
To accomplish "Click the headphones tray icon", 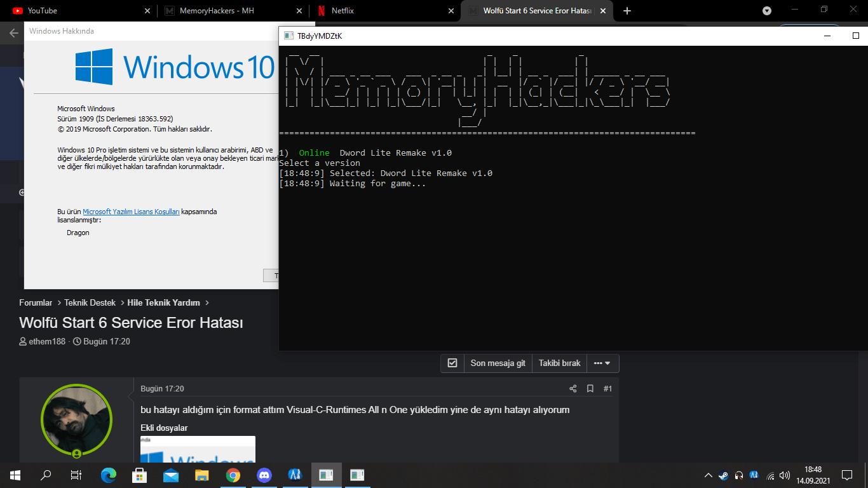I will (x=739, y=475).
